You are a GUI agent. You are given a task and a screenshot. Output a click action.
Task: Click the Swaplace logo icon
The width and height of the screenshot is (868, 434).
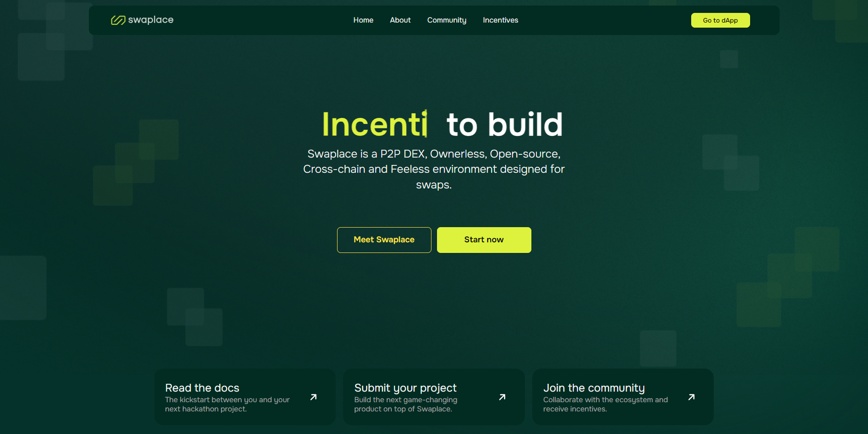(118, 20)
